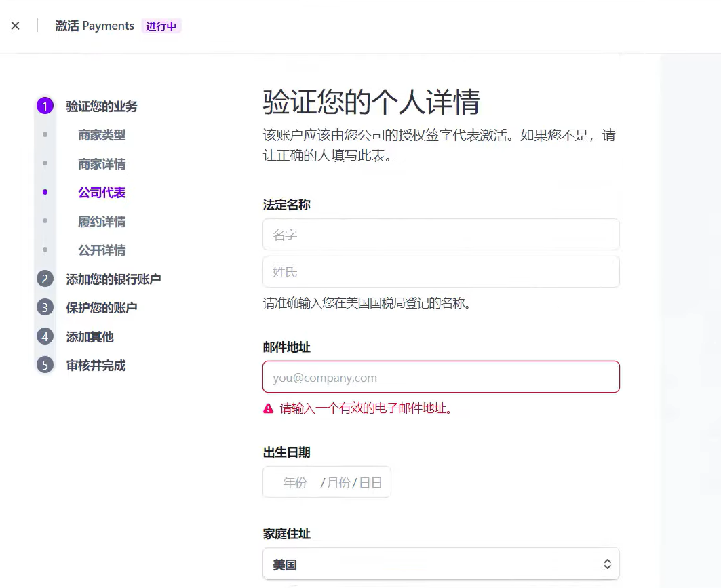Click the step 4 circle beside 添加其他
Image resolution: width=721 pixels, height=588 pixels.
pyautogui.click(x=45, y=336)
